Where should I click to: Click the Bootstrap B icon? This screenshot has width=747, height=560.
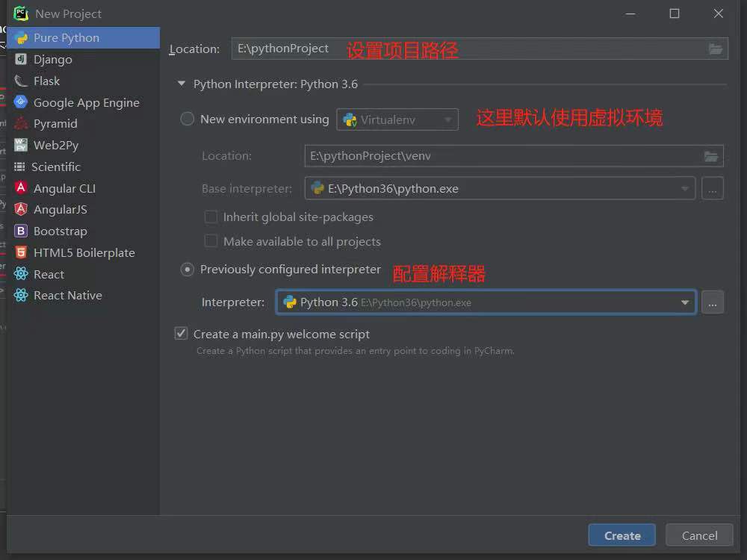(20, 231)
